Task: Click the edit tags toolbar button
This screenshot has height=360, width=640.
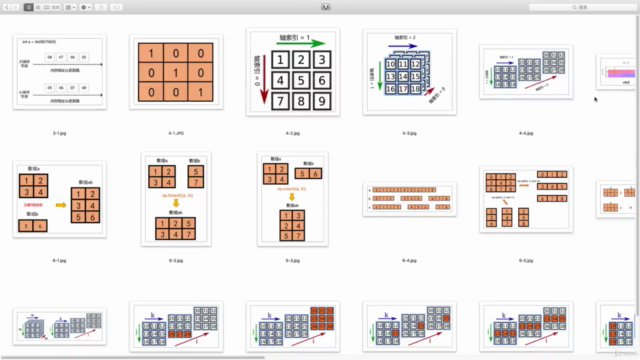Action: tap(116, 7)
